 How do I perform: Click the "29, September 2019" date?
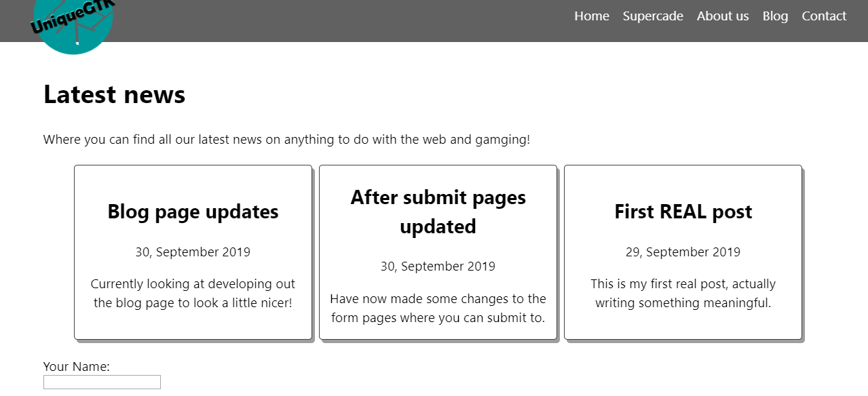[x=683, y=252]
